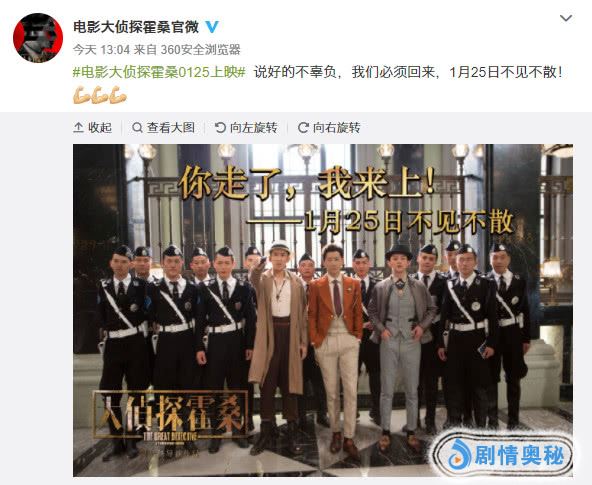592x485 pixels.
Task: Open the 电影大侦探霍桑官微 profile name
Action: point(136,27)
